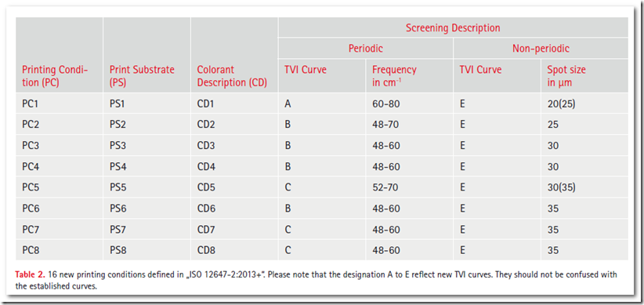Image resolution: width=644 pixels, height=305 pixels.
Task: Click TVI curve A in PC1 row
Action: tap(288, 104)
